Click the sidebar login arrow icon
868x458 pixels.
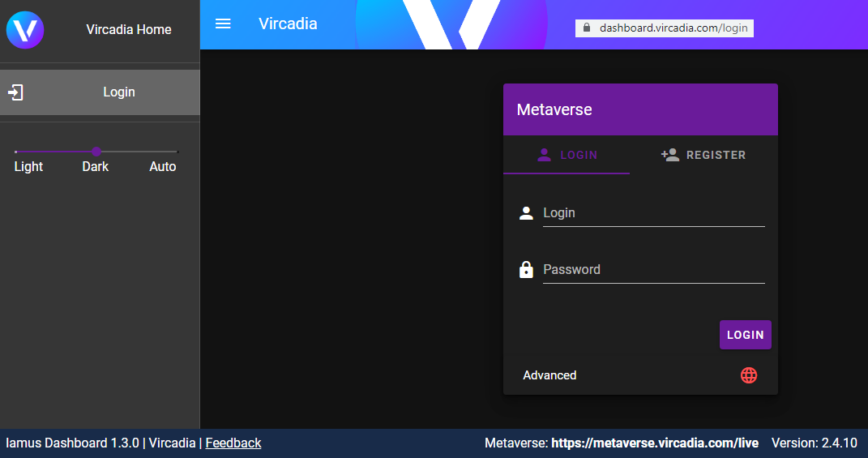[x=15, y=92]
